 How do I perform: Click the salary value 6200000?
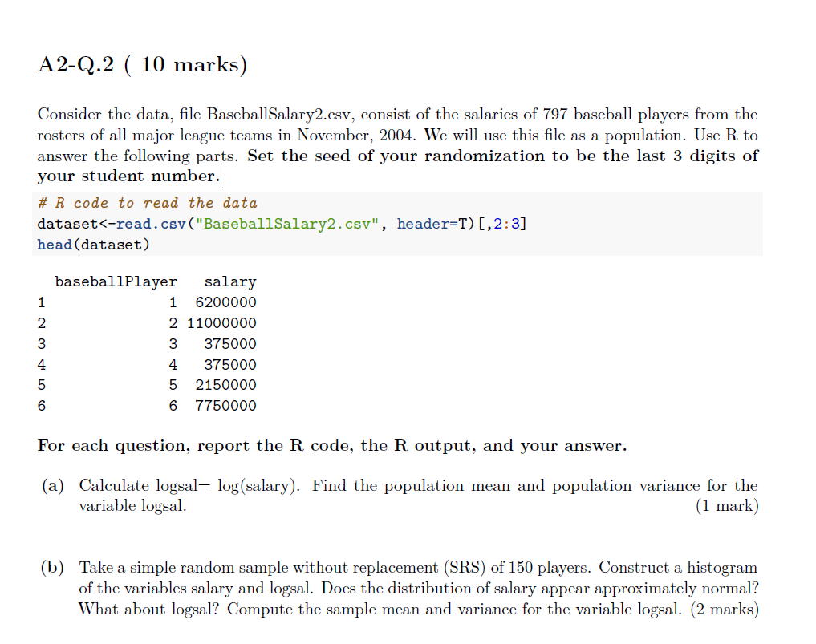225,302
